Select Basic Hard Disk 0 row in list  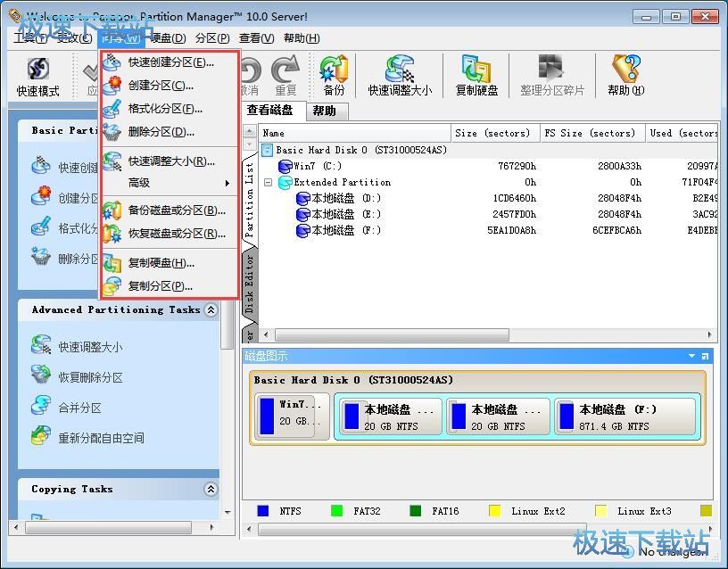pos(488,150)
